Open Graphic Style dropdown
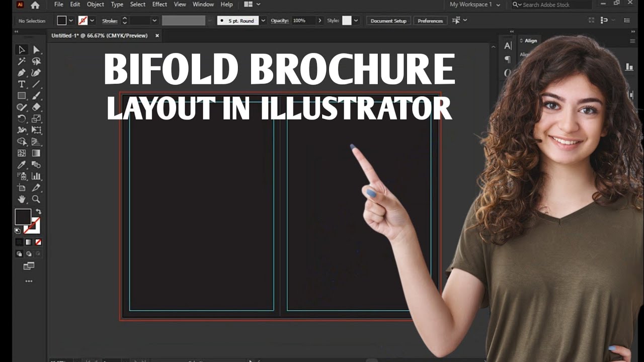The image size is (644, 362). click(x=356, y=21)
